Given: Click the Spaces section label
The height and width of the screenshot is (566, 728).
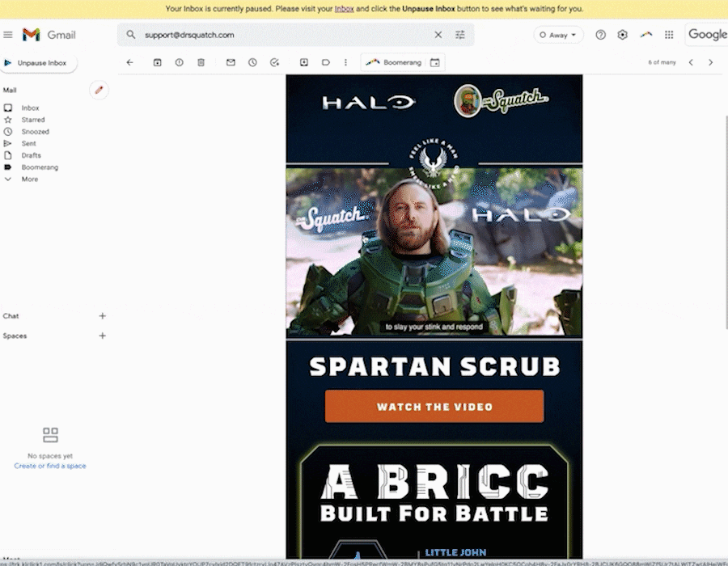Looking at the screenshot, I should click(15, 336).
